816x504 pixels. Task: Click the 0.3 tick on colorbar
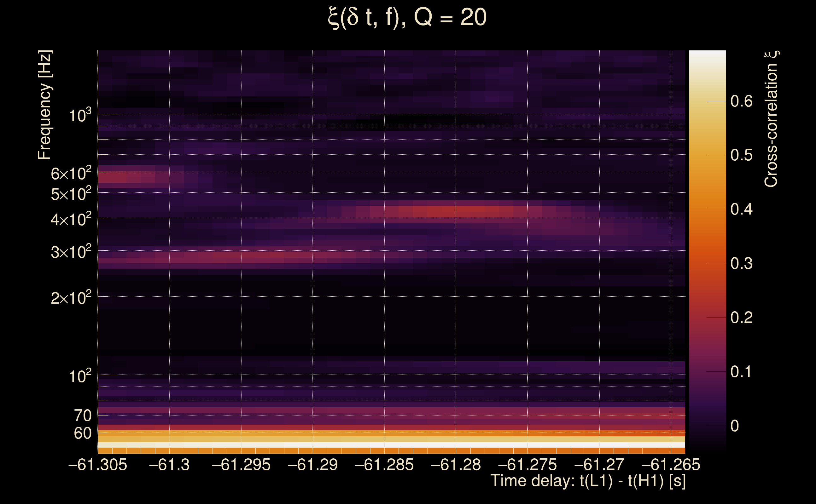pos(741,263)
